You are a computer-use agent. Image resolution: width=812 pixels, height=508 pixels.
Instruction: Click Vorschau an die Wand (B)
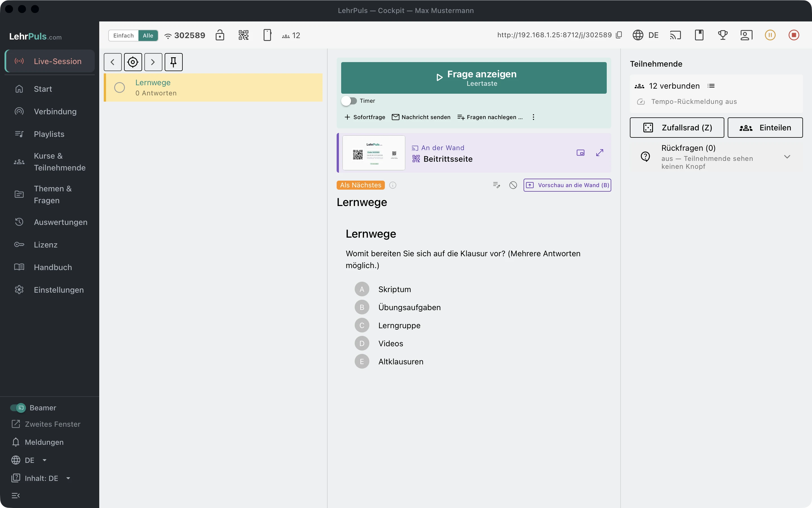click(x=567, y=185)
